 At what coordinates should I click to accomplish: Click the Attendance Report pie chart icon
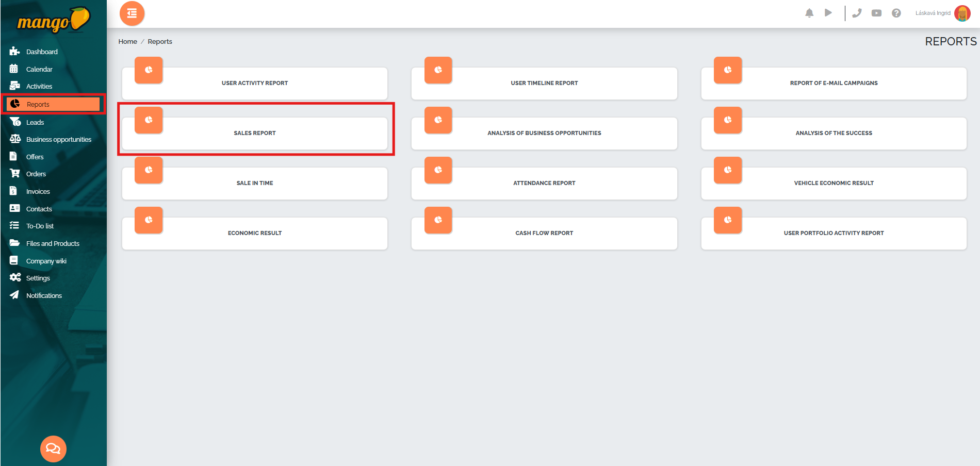438,170
